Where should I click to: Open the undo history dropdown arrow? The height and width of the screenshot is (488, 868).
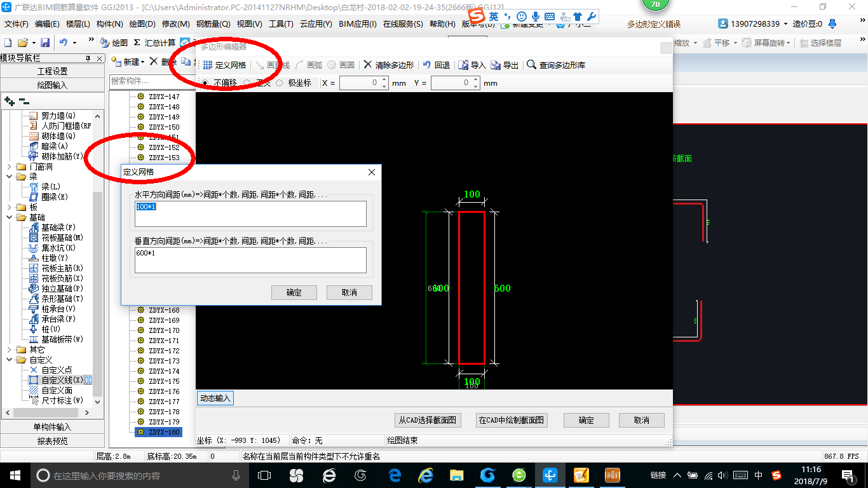[74, 43]
